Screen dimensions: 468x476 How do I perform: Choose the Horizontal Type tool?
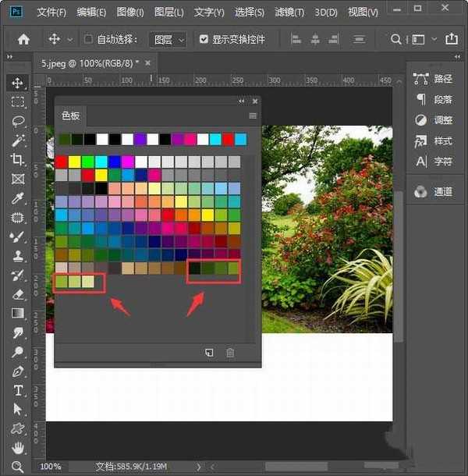[17, 390]
